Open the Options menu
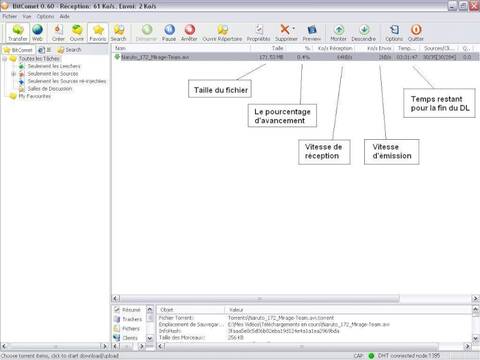Image resolution: width=480 pixels, height=360 pixels. tap(45, 16)
